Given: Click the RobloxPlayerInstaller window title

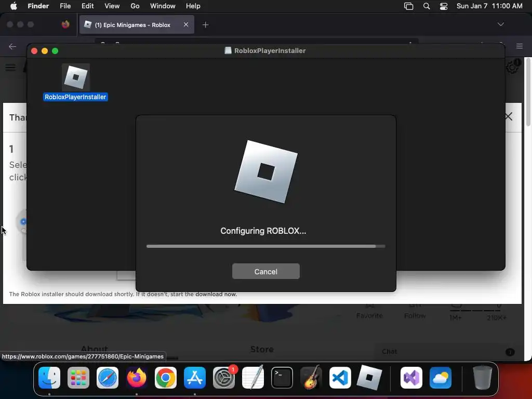Looking at the screenshot, I should point(270,50).
